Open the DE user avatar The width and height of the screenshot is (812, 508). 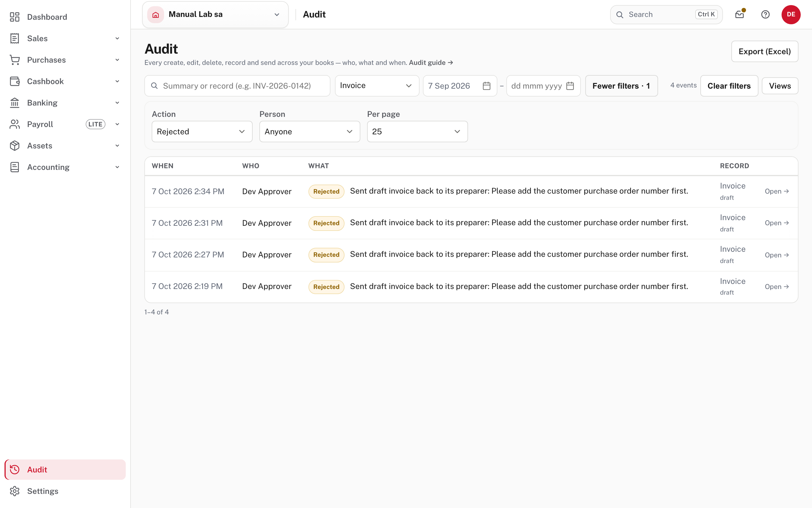pyautogui.click(x=791, y=14)
